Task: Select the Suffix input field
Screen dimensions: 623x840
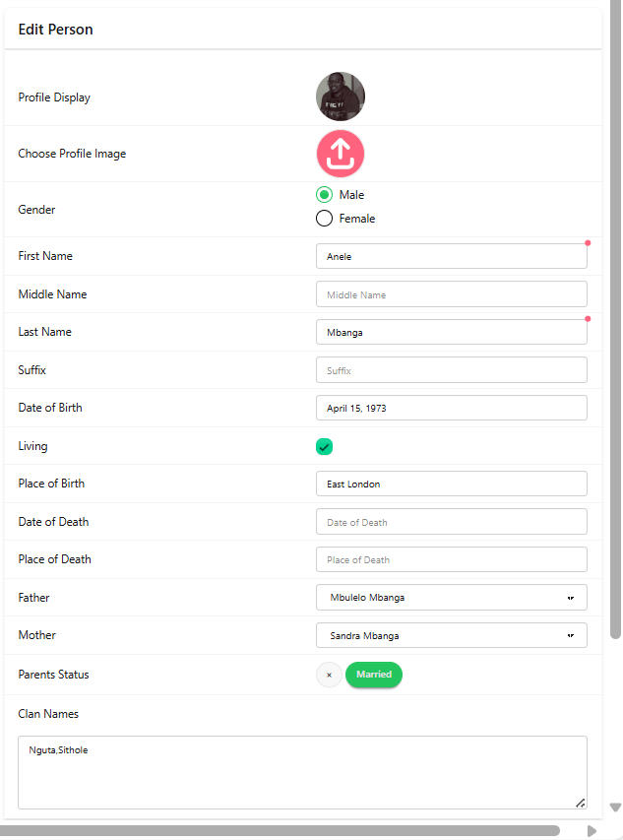Action: (451, 370)
